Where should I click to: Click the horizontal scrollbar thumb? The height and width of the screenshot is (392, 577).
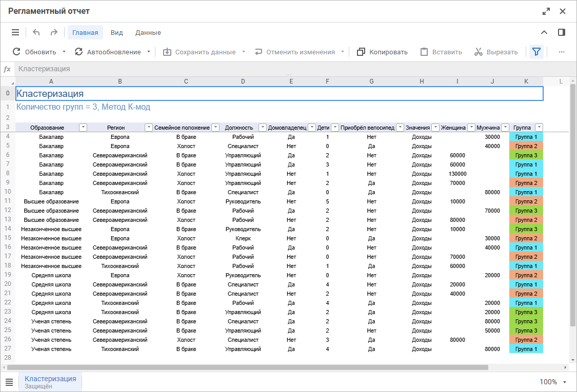point(247,367)
